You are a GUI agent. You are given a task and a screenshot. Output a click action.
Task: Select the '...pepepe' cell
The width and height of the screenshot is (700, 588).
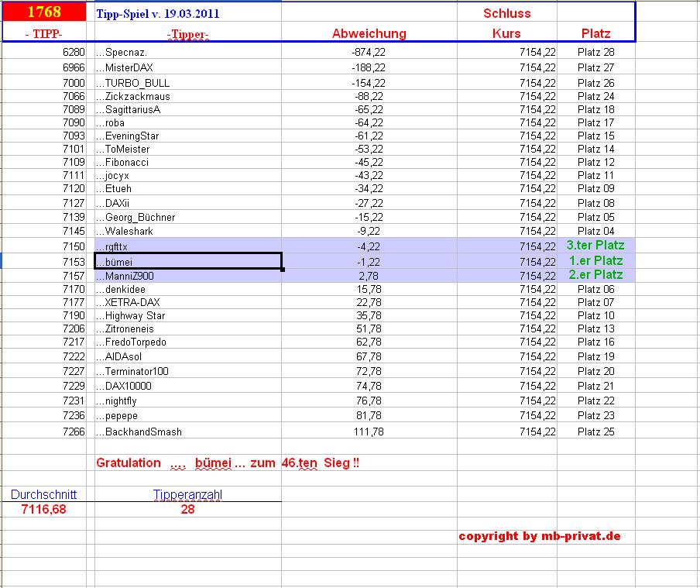(x=188, y=415)
